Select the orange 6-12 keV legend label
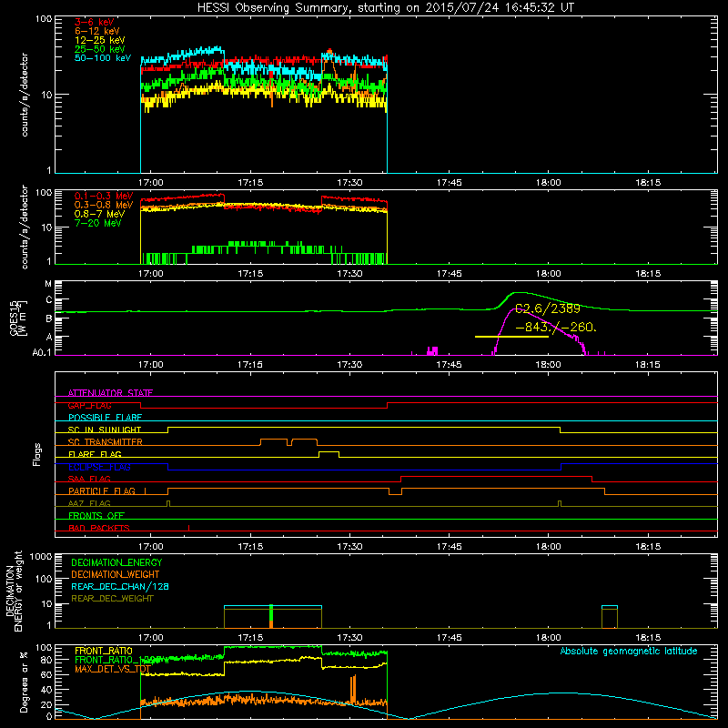728x728 pixels. pos(97,31)
